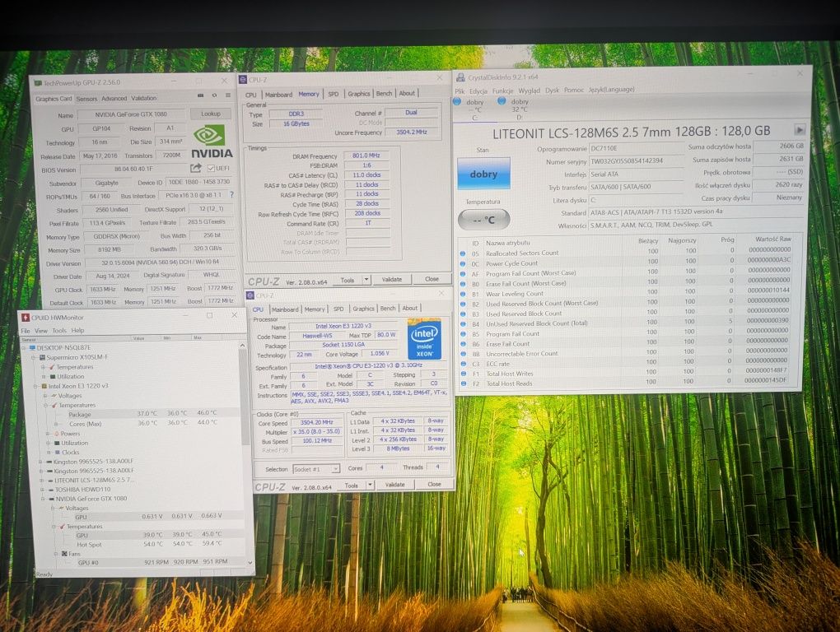Click the GPU-Z screenshot camera icon
The width and height of the screenshot is (840, 632).
point(200,95)
